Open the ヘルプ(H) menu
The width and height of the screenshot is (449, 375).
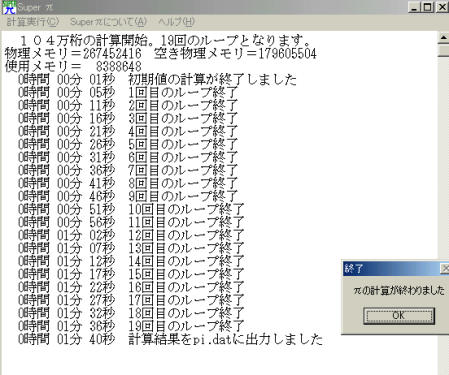[176, 22]
